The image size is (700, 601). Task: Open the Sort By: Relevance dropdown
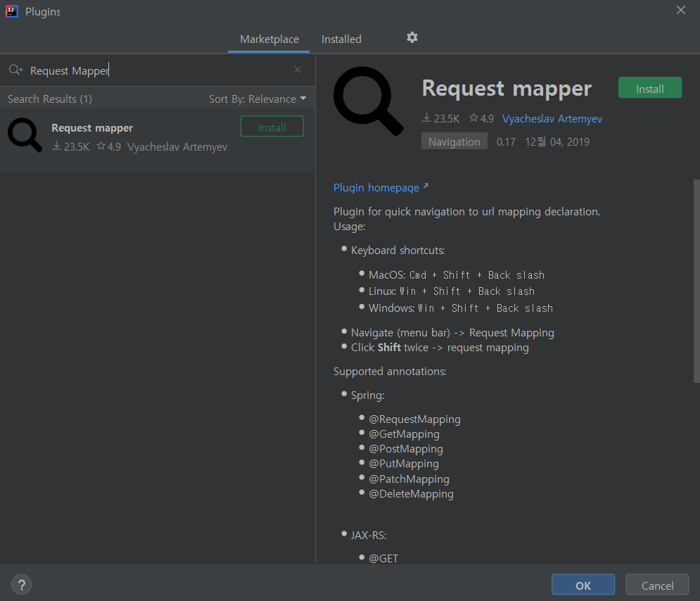click(x=257, y=99)
